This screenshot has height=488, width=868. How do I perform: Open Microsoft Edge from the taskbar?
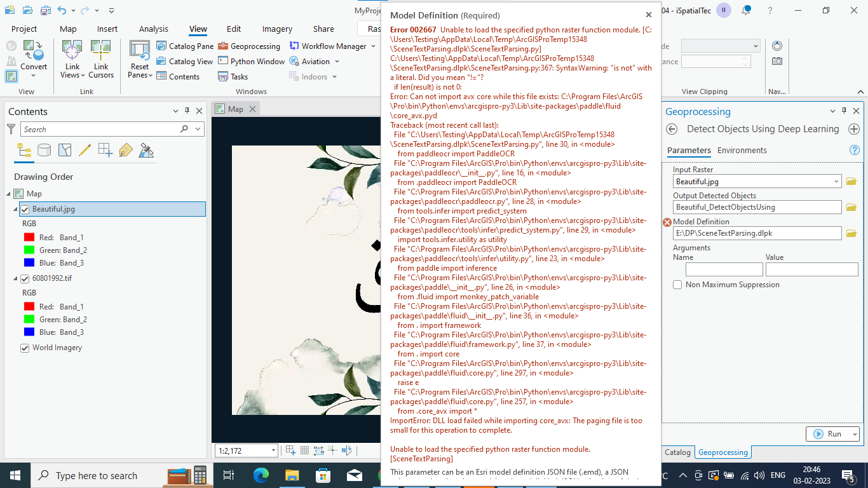261,475
